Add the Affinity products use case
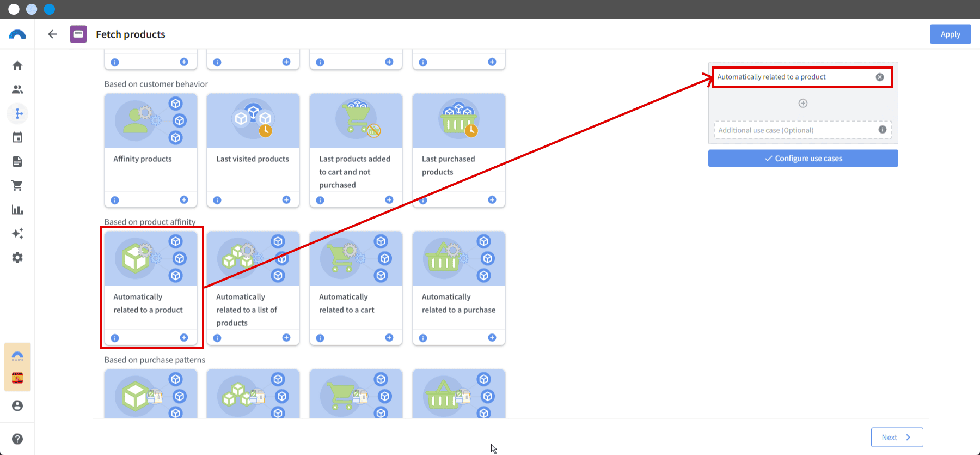This screenshot has width=980, height=455. [184, 200]
